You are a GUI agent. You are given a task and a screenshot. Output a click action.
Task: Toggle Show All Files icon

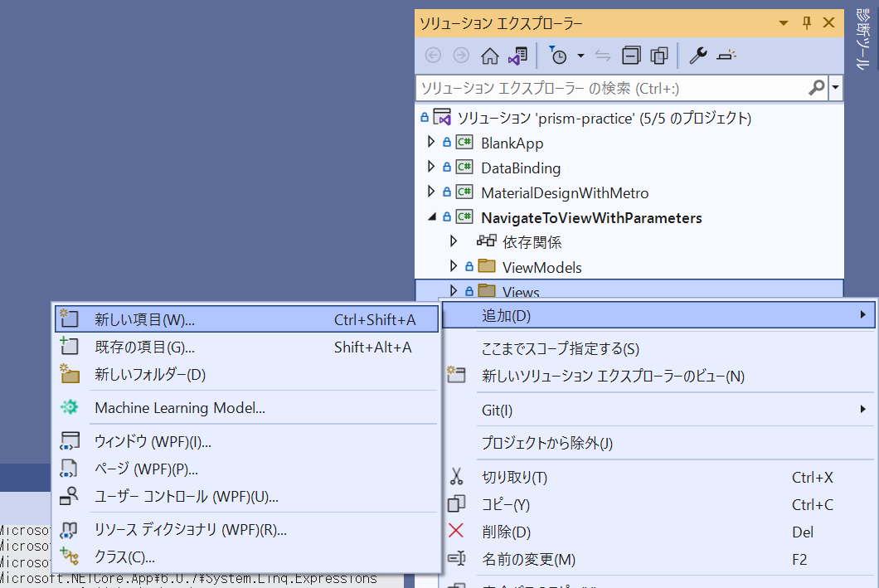659,56
